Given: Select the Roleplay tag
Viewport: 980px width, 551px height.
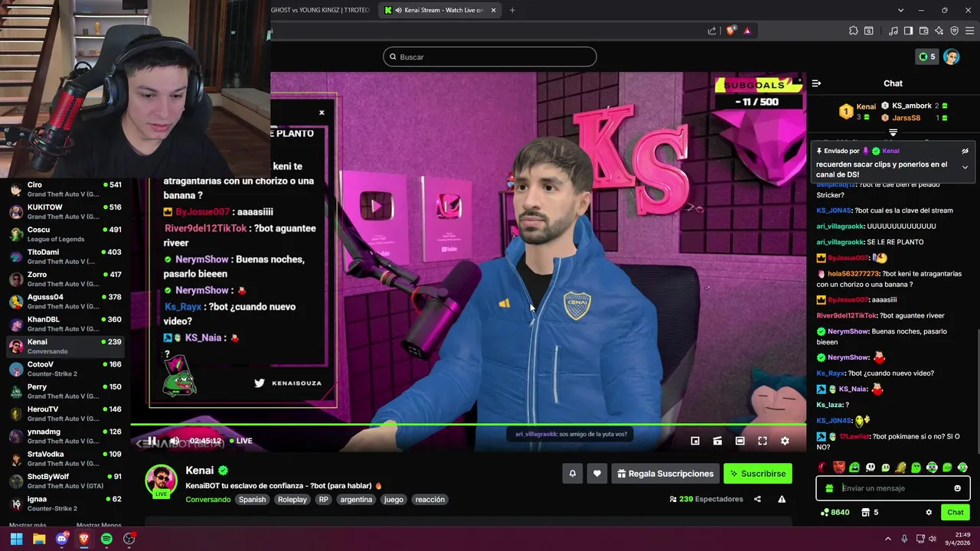Looking at the screenshot, I should (x=292, y=500).
